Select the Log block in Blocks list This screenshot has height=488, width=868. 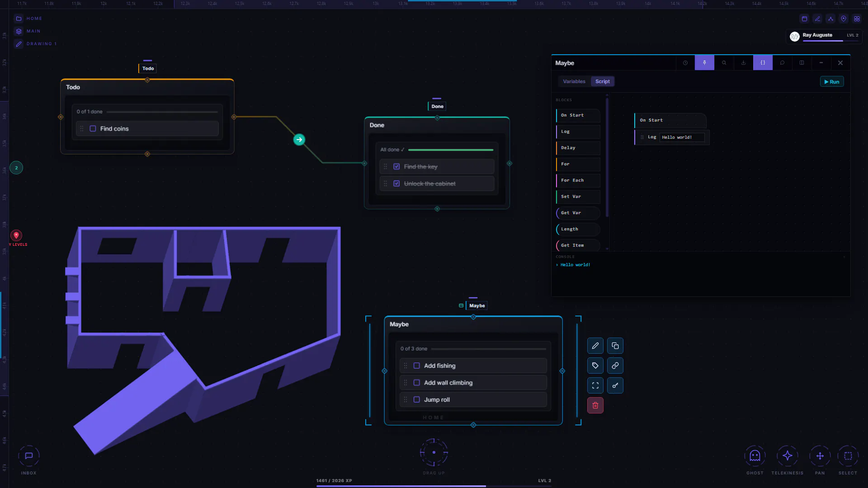click(x=578, y=131)
